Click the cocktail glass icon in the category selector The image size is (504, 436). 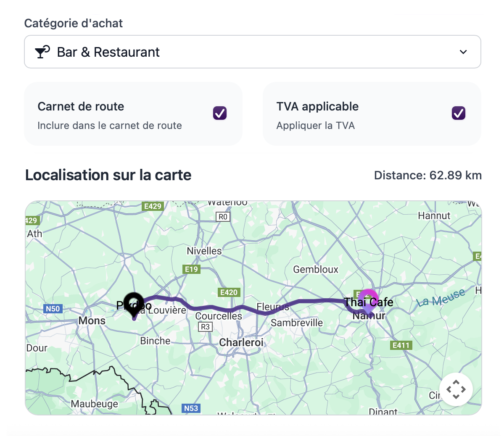(41, 52)
